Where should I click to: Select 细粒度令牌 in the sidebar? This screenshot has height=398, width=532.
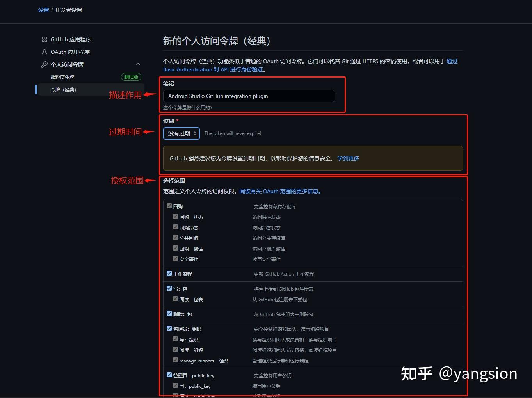point(62,77)
